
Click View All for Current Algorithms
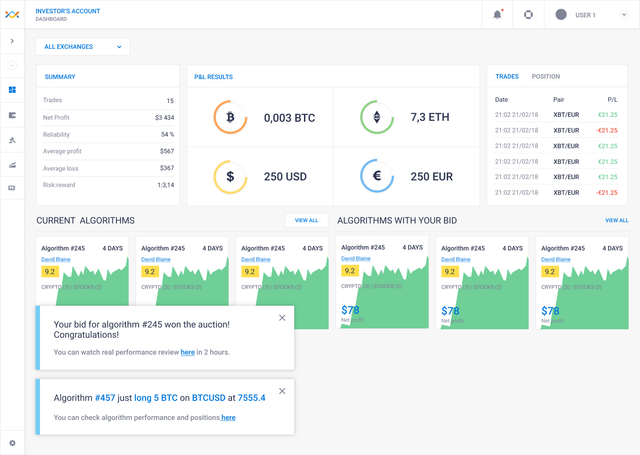307,220
